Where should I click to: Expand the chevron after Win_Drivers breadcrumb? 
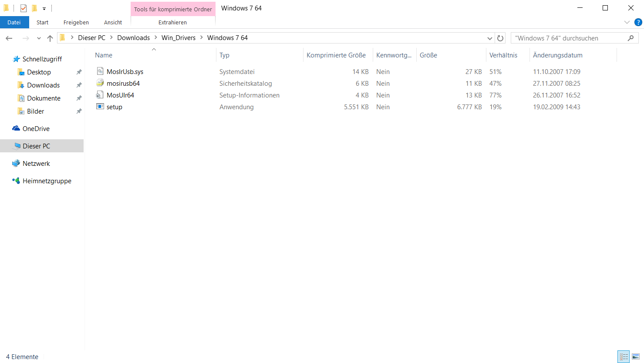(x=201, y=38)
